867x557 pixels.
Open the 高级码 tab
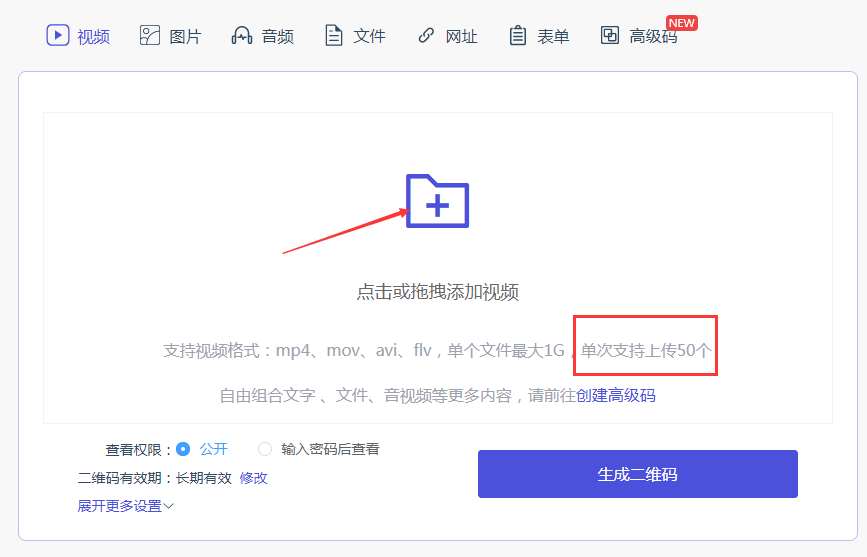pos(639,36)
